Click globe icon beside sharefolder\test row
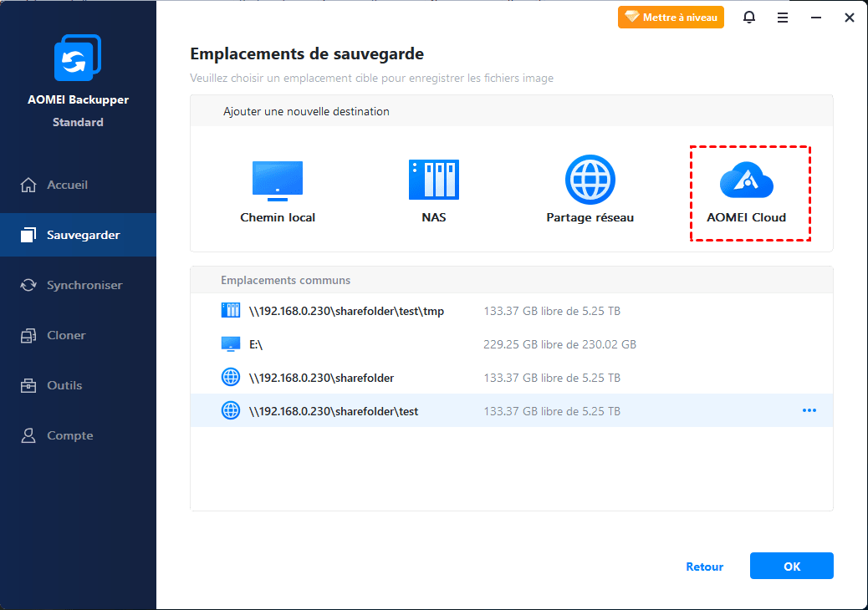The height and width of the screenshot is (610, 868). coord(230,410)
